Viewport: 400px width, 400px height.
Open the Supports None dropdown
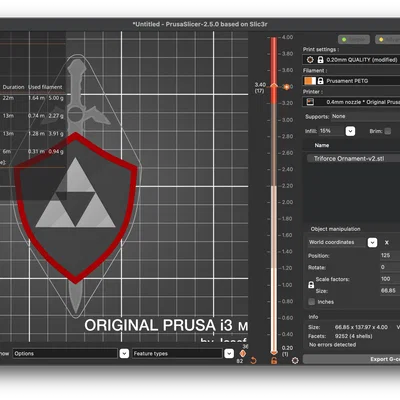pos(365,116)
